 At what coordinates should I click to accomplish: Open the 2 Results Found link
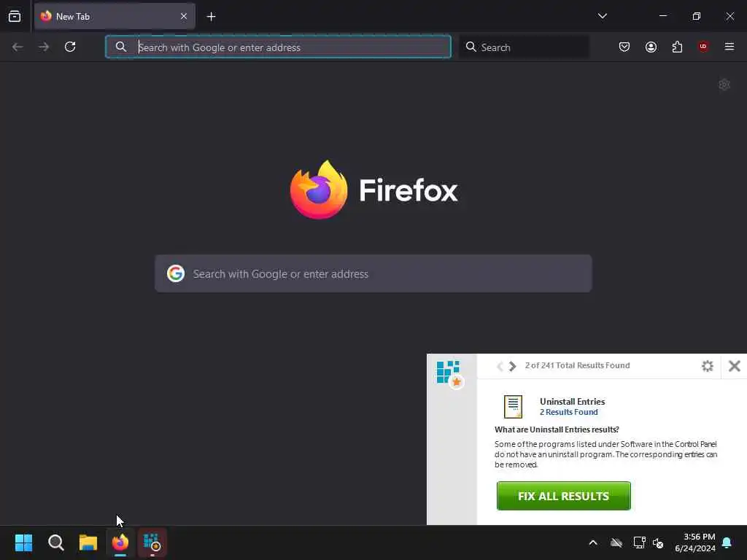tap(569, 413)
